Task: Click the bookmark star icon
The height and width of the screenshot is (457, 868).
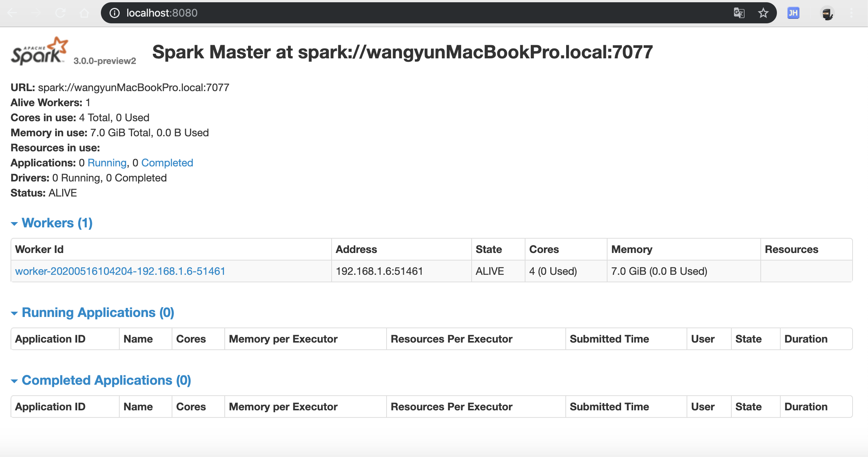Action: coord(763,12)
